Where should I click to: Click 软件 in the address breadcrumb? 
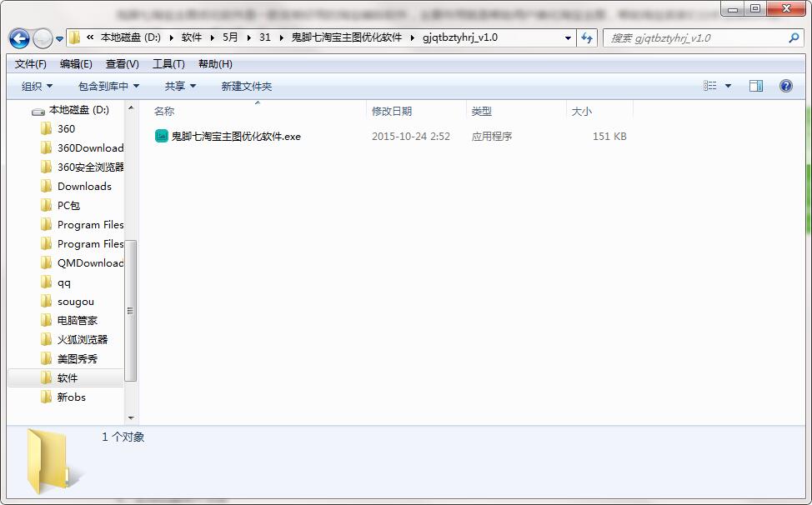[192, 37]
